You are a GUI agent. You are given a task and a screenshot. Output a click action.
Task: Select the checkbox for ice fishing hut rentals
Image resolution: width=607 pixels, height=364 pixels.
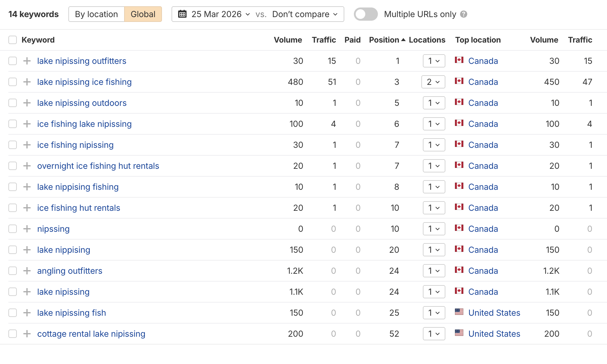[x=12, y=207]
